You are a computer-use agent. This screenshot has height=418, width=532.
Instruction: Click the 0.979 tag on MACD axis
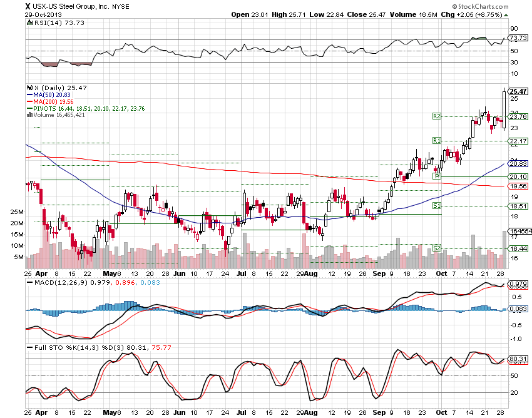(518, 283)
